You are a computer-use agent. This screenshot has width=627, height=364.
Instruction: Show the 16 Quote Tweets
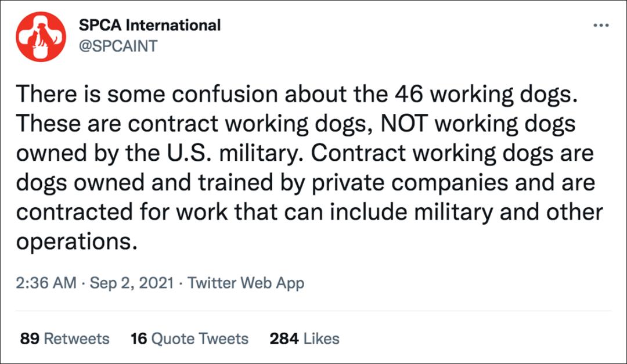pyautogui.click(x=189, y=338)
